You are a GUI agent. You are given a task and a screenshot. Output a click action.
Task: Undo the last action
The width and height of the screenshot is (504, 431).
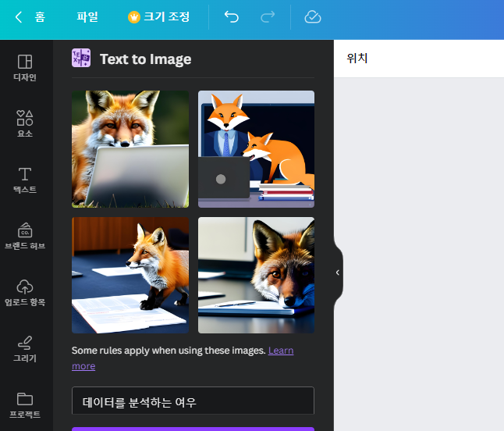[232, 16]
